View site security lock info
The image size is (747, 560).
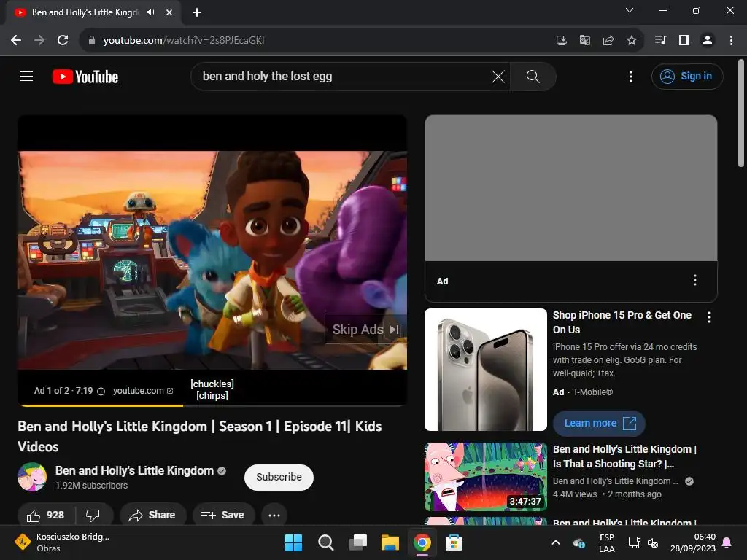click(x=92, y=41)
